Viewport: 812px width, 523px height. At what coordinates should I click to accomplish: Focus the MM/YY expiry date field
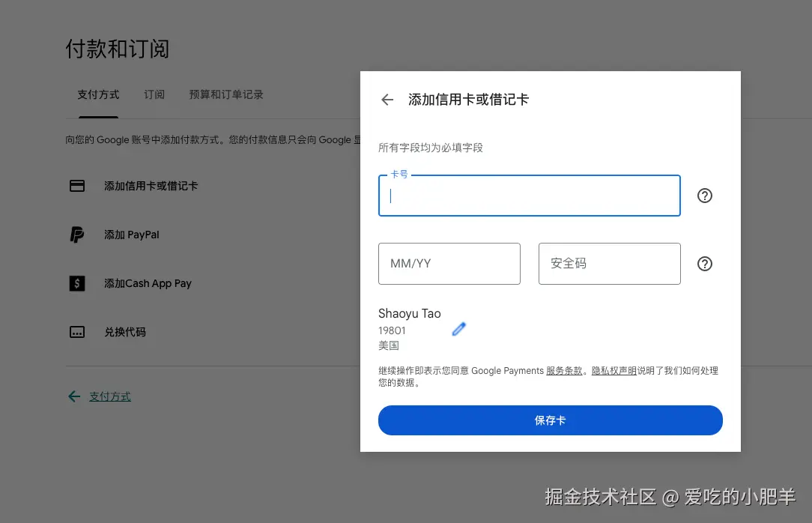[x=449, y=264]
